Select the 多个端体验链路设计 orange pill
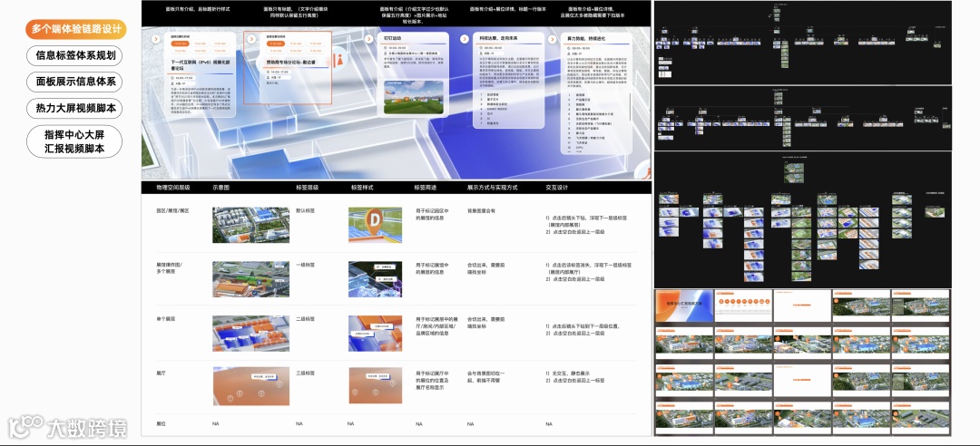 76,29
